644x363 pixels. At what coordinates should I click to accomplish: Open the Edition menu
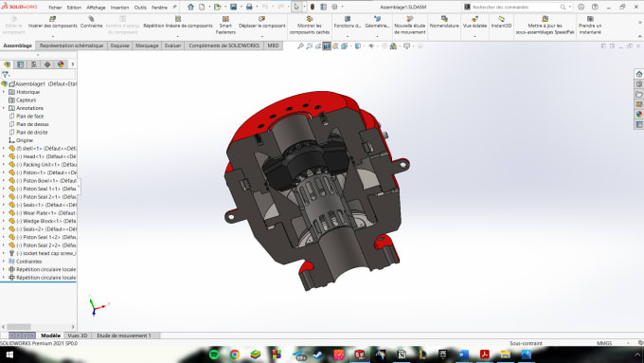point(74,8)
